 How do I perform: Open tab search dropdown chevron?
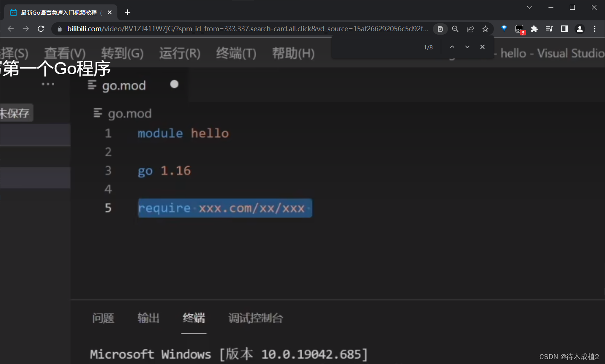pyautogui.click(x=529, y=8)
